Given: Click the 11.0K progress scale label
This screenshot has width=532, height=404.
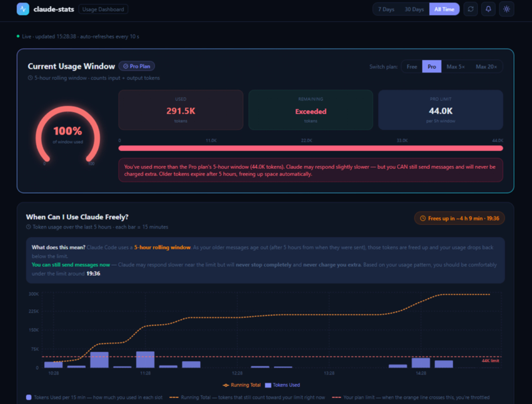Looking at the screenshot, I should tap(211, 140).
